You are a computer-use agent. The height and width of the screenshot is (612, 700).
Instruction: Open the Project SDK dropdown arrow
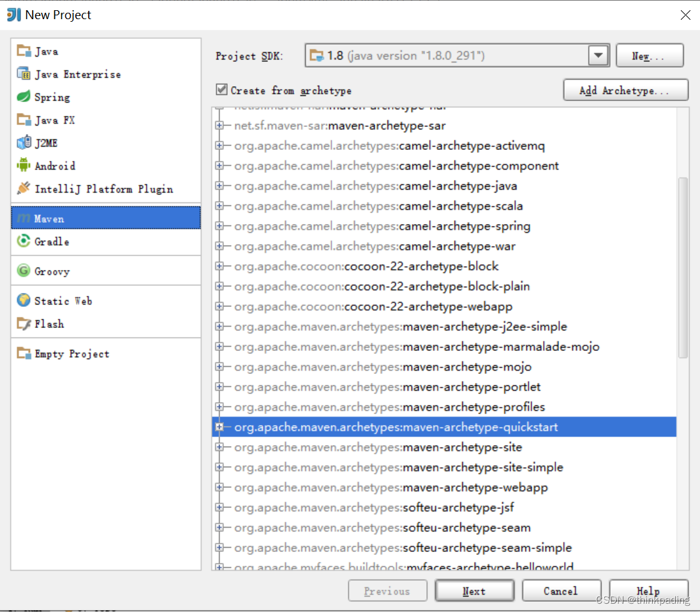pos(598,56)
